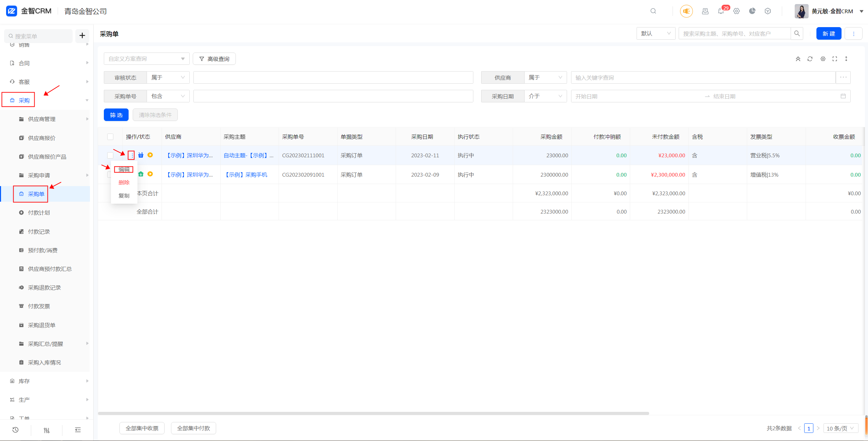Click the magnifier search button beside search box
This screenshot has width=868, height=441.
797,34
